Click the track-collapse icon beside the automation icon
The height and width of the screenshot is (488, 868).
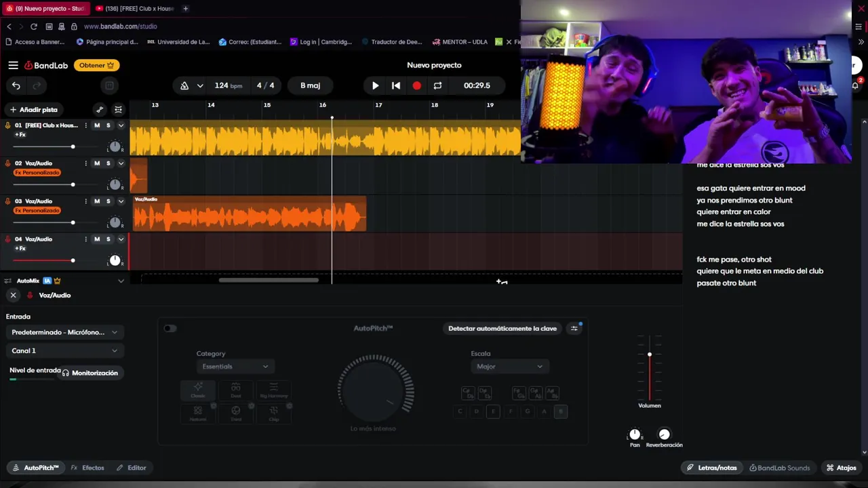118,110
